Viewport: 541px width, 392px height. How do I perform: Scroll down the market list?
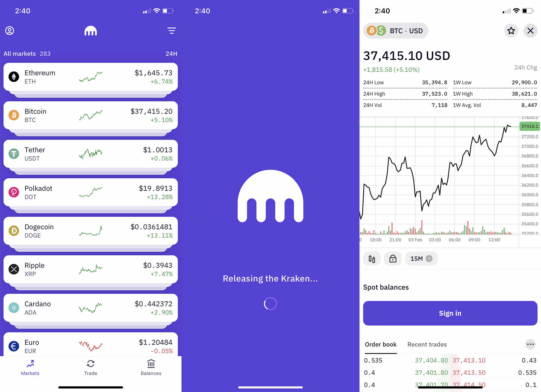click(90, 210)
